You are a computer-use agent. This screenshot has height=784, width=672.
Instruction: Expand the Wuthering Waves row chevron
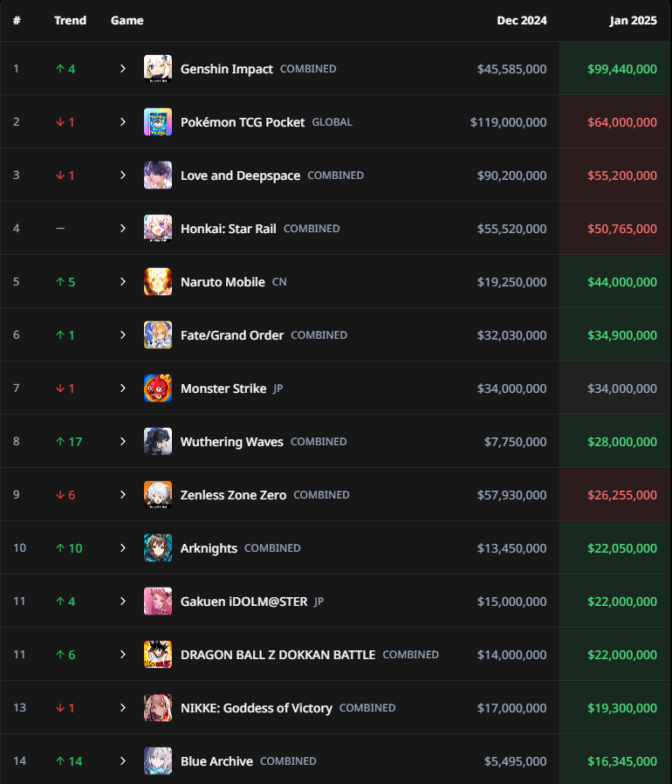click(x=123, y=442)
